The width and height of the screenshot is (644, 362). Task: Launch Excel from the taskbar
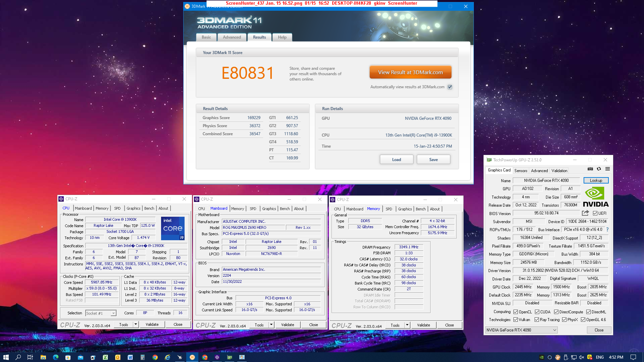coord(105,357)
